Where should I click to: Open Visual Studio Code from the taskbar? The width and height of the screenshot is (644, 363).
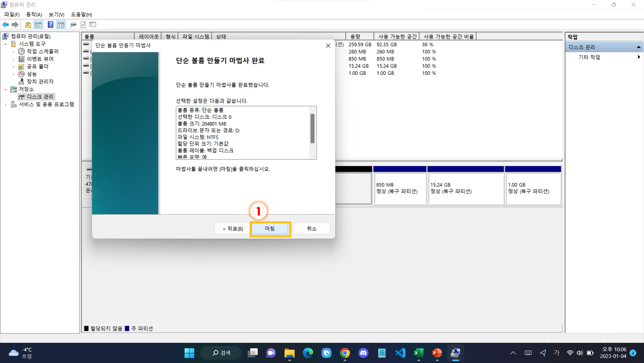click(400, 353)
